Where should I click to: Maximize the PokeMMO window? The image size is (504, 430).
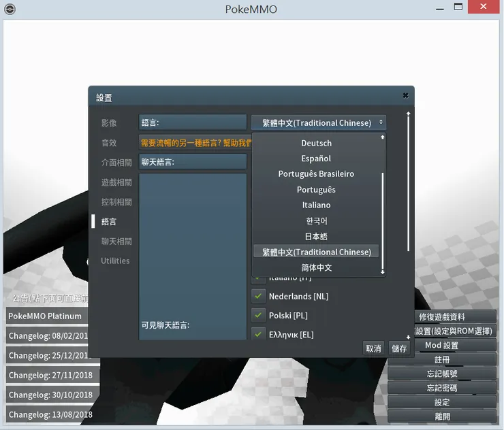[458, 7]
